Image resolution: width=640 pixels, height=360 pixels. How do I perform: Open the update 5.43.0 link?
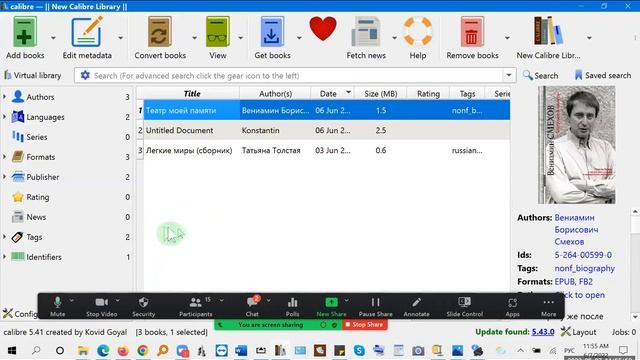(x=543, y=332)
